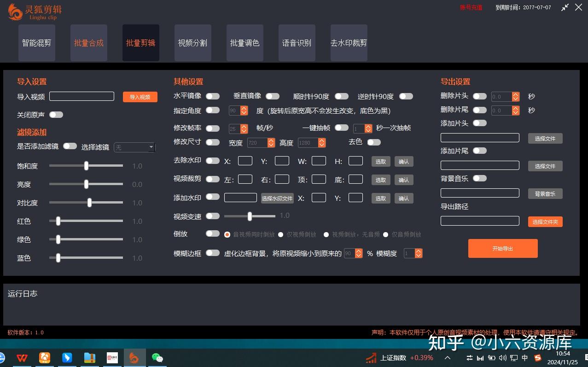
Task: Click the 账号充值 link
Action: [x=470, y=7]
